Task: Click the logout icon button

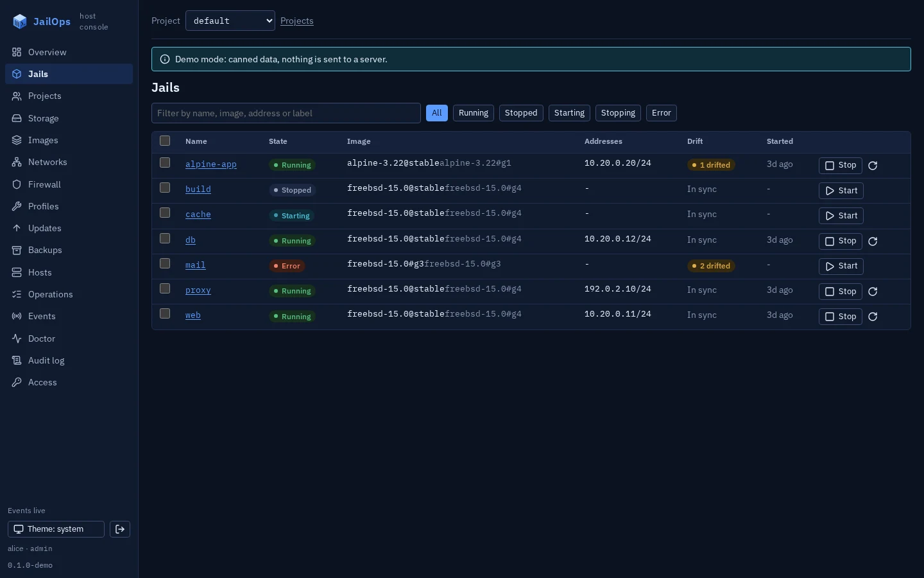Action: (x=120, y=529)
